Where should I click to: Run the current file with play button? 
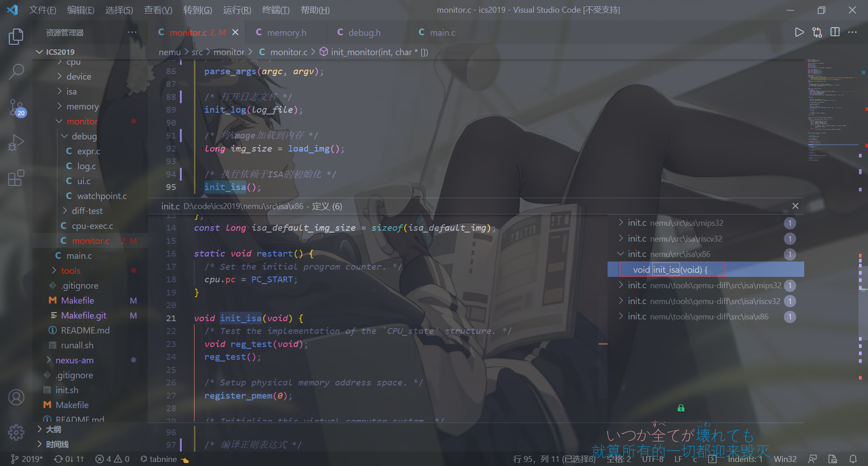799,32
